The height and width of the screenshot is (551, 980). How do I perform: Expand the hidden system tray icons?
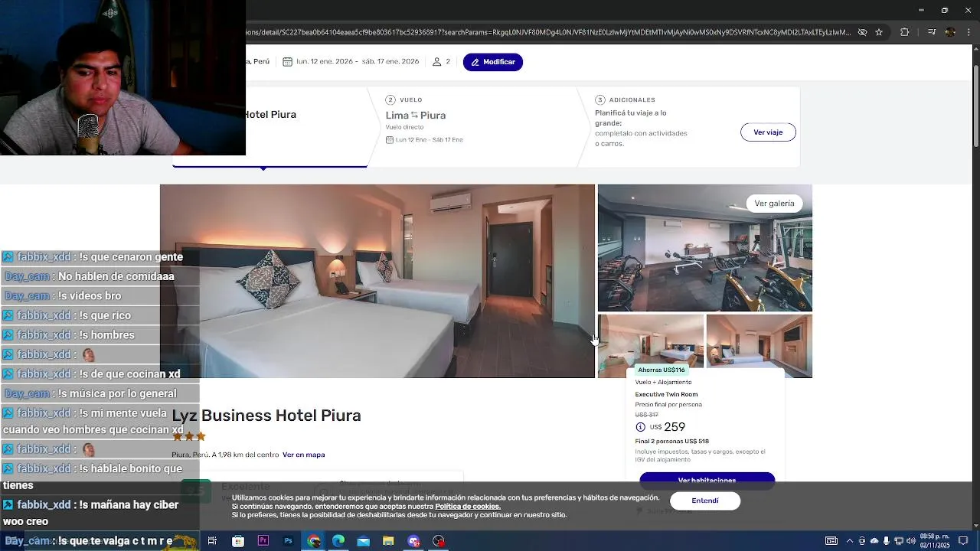(849, 541)
